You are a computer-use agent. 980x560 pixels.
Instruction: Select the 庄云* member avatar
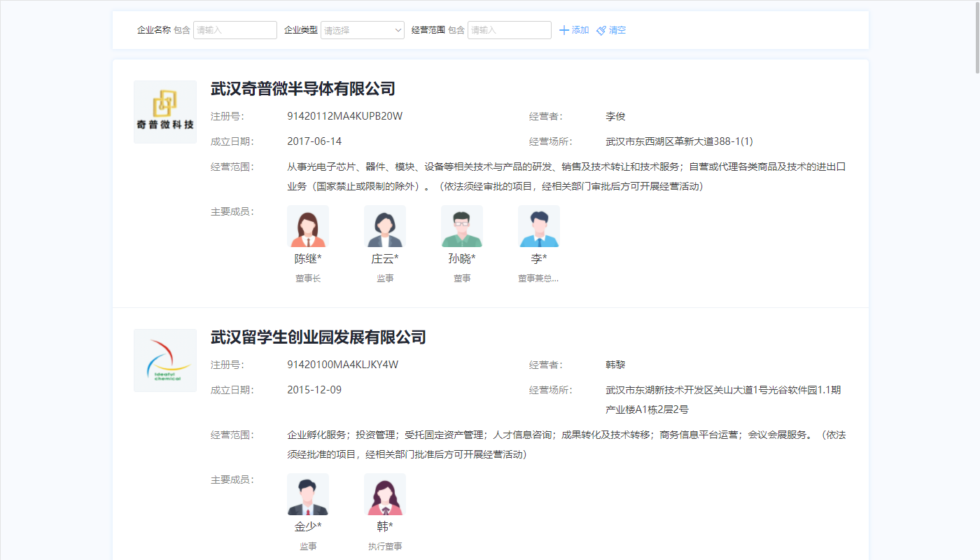385,226
